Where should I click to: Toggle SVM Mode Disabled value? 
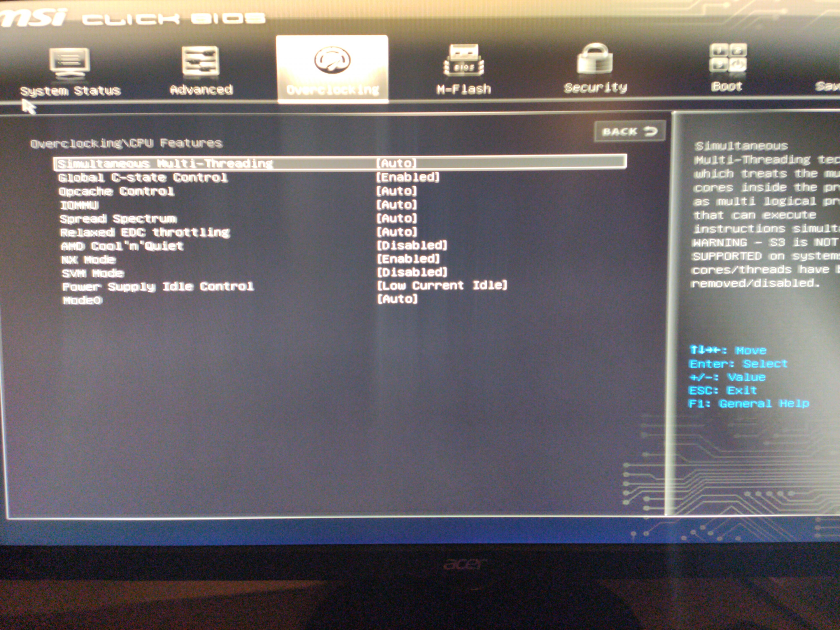click(412, 272)
